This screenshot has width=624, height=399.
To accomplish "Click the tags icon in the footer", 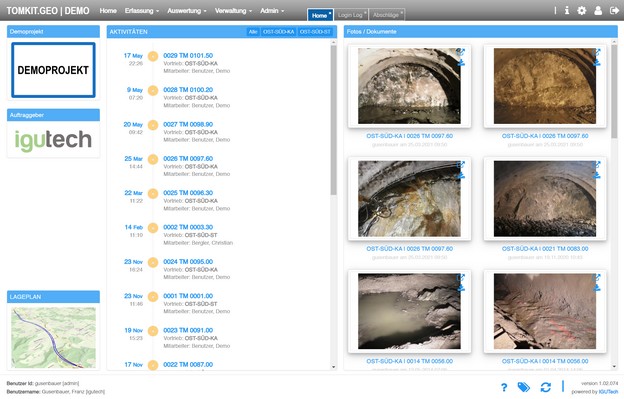I will pos(523,387).
